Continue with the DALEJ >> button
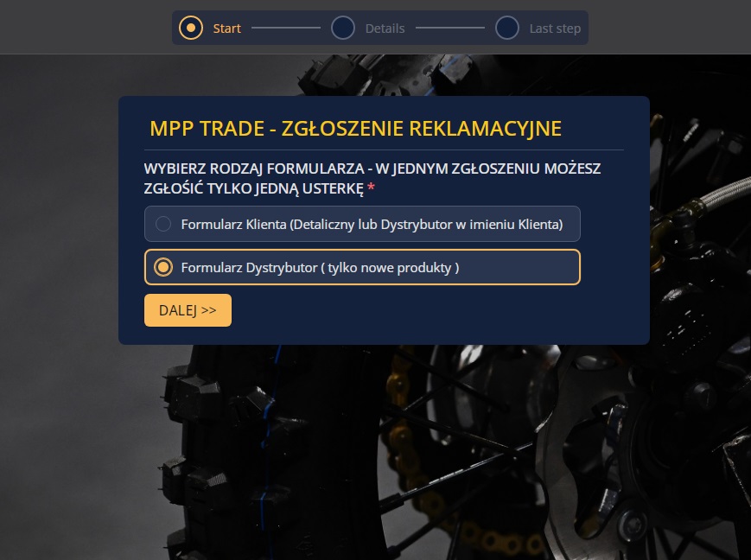The image size is (751, 560). [x=188, y=310]
